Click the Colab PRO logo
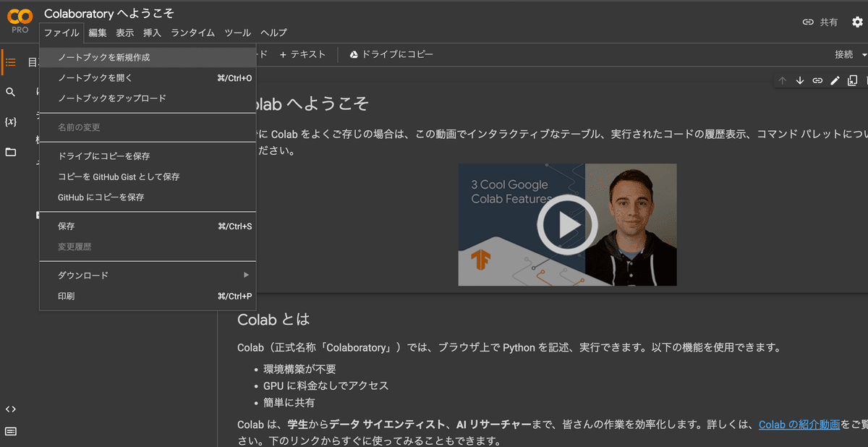868x447 pixels. [x=20, y=21]
